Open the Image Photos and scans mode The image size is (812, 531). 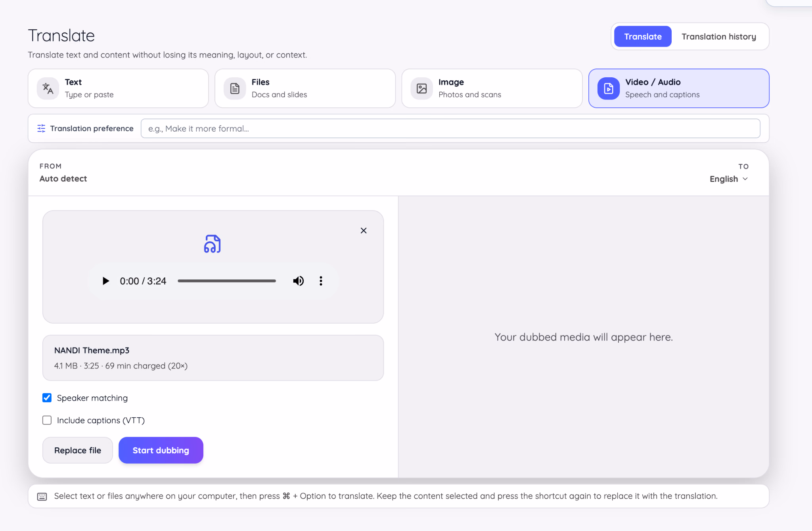click(492, 88)
